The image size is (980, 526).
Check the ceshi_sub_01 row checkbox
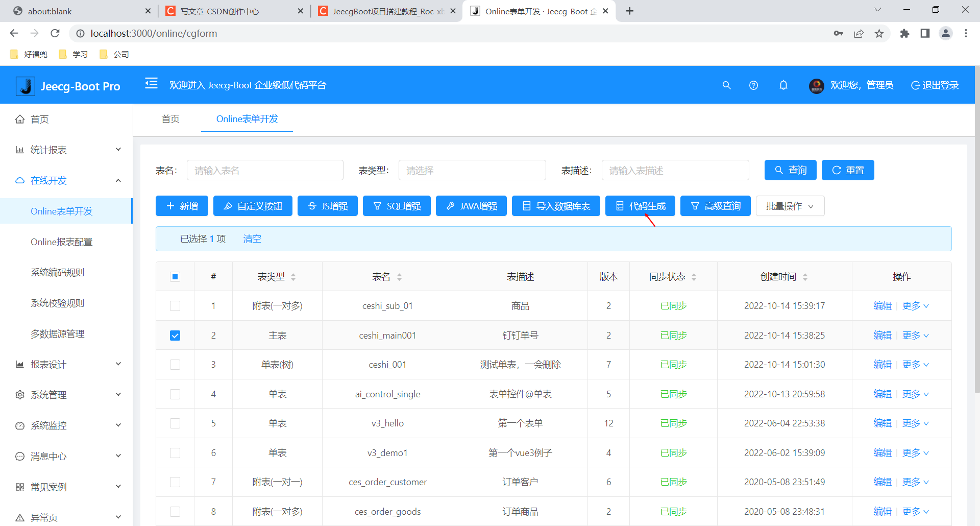[175, 306]
